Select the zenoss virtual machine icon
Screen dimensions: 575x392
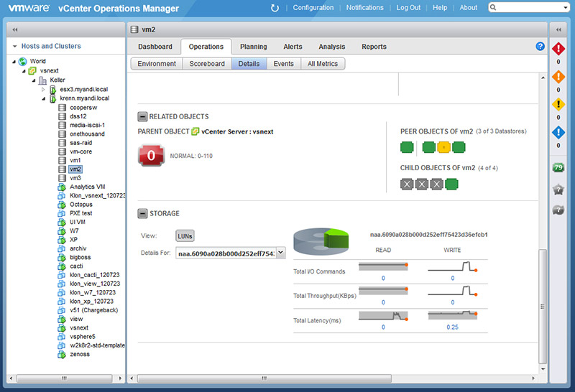(x=62, y=355)
